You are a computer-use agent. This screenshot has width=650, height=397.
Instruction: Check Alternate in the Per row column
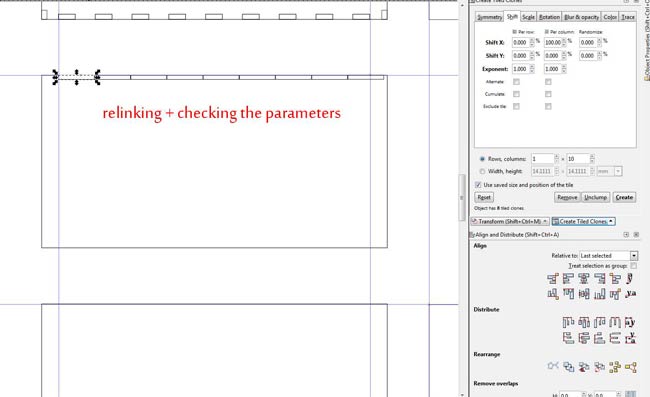click(516, 82)
